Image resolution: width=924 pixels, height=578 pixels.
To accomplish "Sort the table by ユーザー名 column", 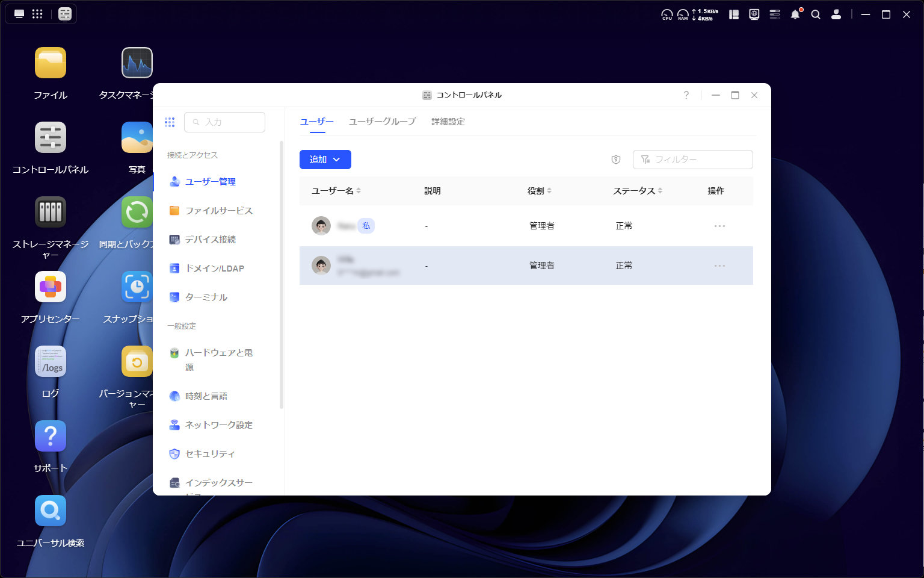I will [359, 191].
